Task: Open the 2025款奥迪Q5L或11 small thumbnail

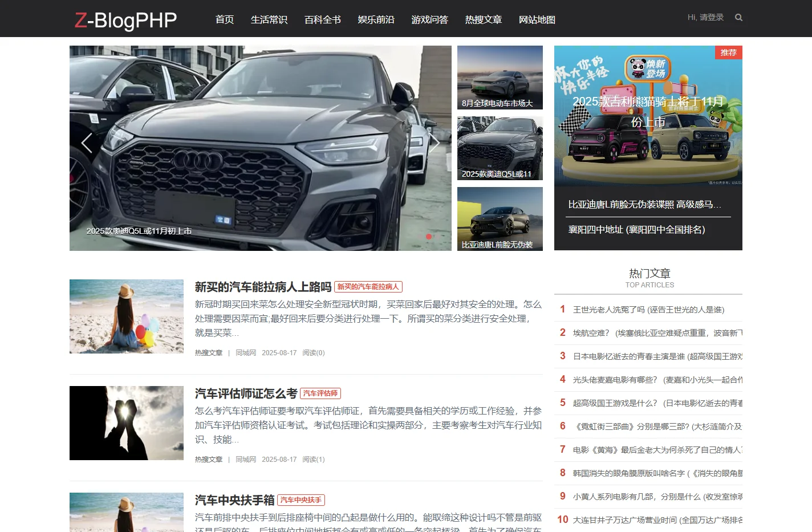Action: (500, 148)
